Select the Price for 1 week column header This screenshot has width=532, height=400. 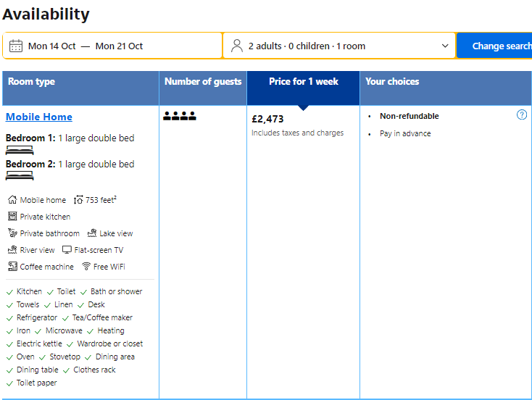click(x=303, y=82)
